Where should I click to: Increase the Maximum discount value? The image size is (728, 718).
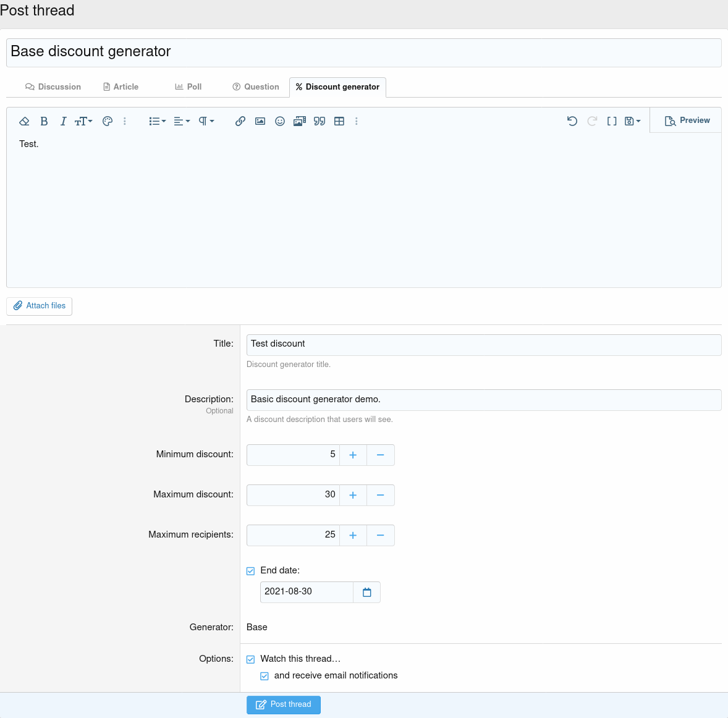(353, 495)
